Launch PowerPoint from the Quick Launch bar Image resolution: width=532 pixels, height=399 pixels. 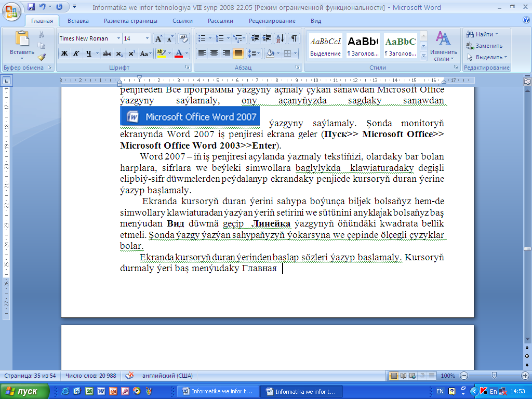[113, 391]
